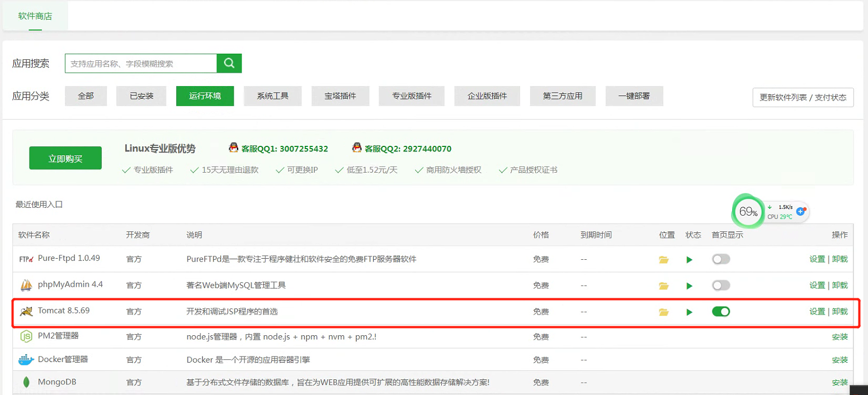This screenshot has width=868, height=395.
Task: Click 安装 for Docker管理器
Action: (840, 360)
